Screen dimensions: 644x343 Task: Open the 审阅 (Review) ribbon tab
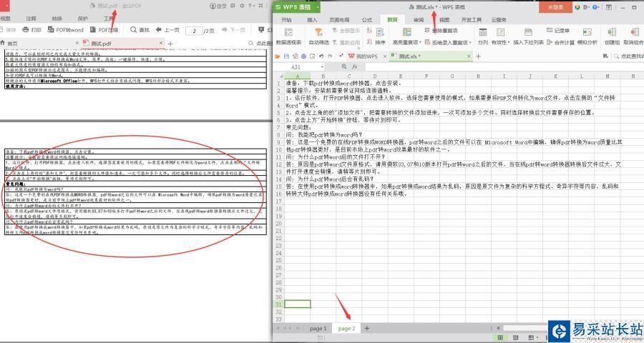click(419, 20)
